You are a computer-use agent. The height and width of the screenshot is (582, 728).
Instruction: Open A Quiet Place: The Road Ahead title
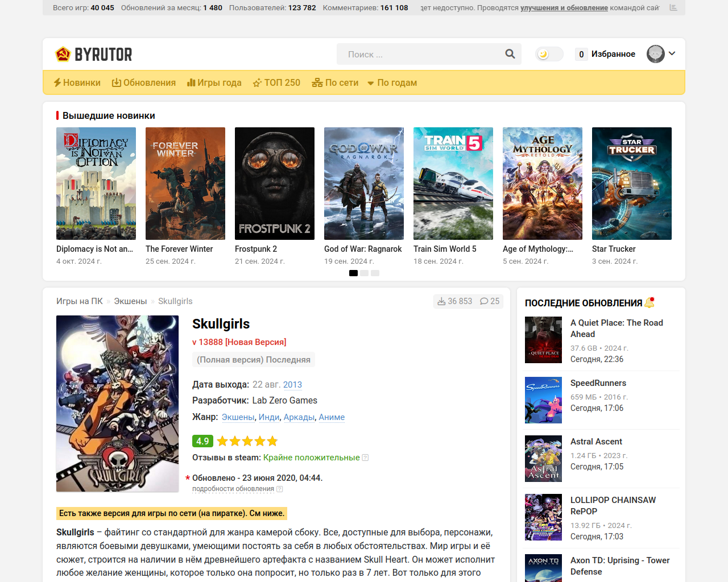click(x=617, y=329)
